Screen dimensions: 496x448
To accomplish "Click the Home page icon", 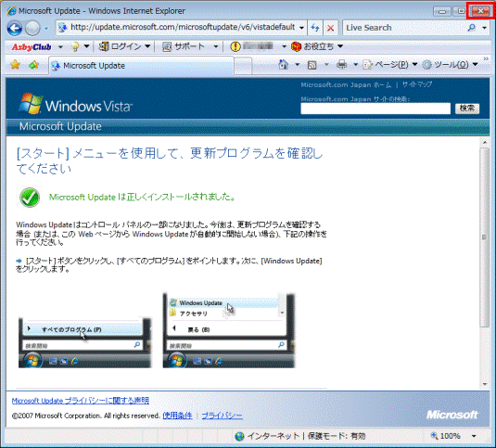I will [x=283, y=65].
